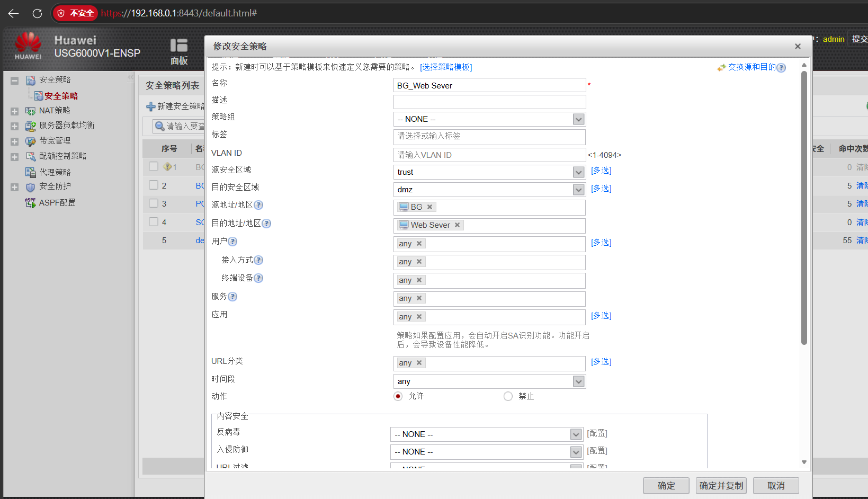Open the 反病毒 profile dropdown
Screen dimensions: 868x499
pyautogui.click(x=576, y=434)
